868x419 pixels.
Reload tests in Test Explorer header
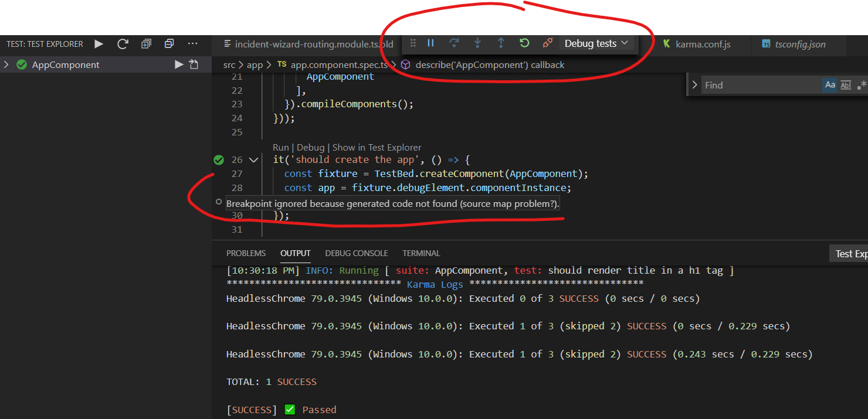pos(123,44)
